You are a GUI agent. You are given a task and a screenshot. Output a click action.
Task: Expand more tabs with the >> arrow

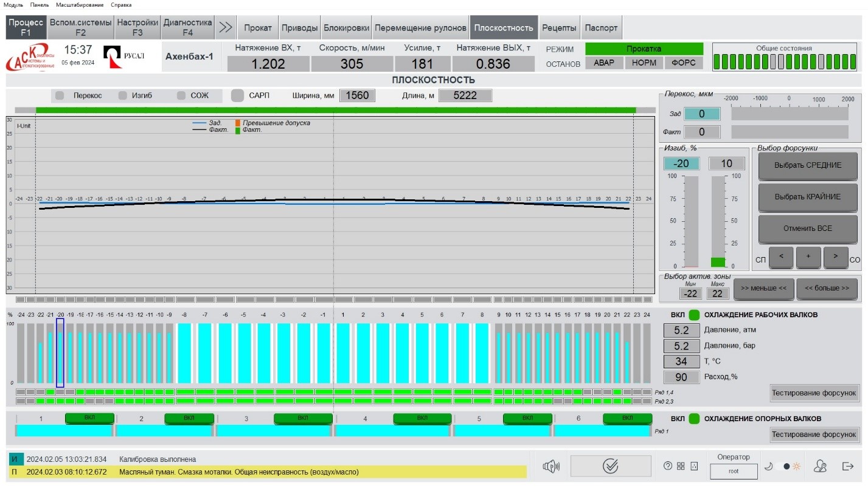point(226,27)
